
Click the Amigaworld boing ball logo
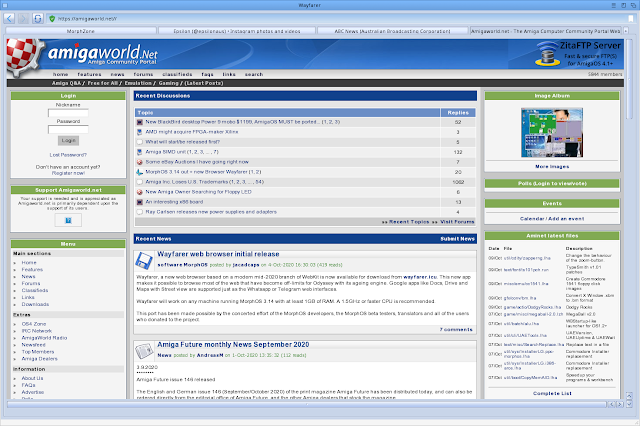point(23,56)
